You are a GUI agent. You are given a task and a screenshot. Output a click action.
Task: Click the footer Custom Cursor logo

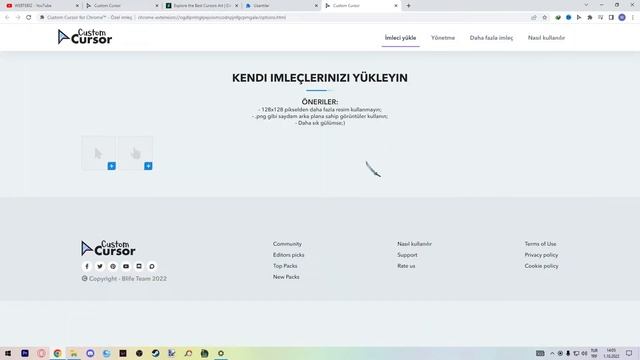tap(108, 248)
